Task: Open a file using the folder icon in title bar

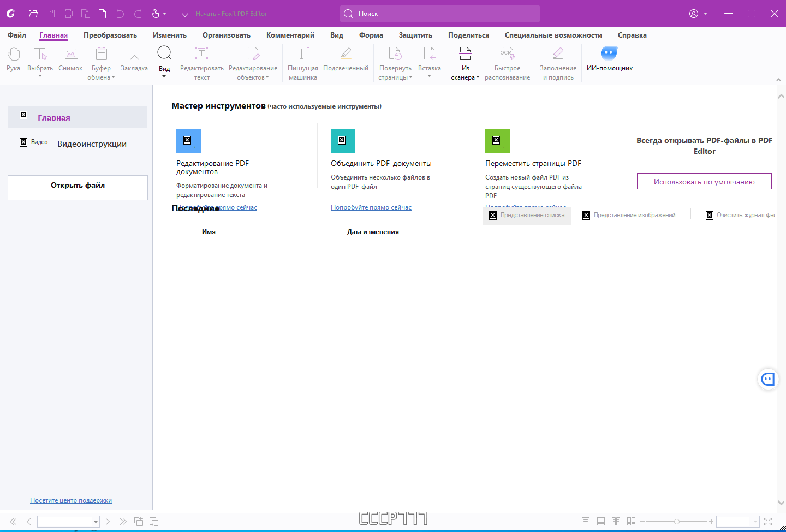Action: [x=33, y=14]
